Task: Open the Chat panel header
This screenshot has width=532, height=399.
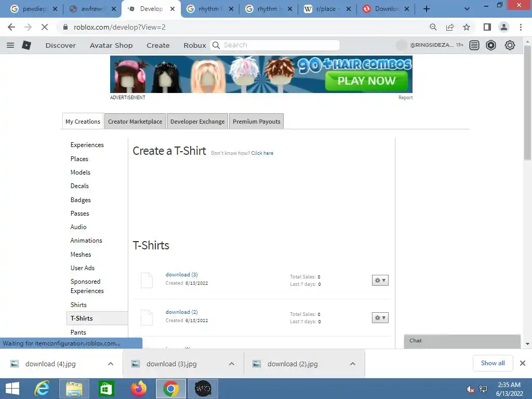Action: coord(462,341)
